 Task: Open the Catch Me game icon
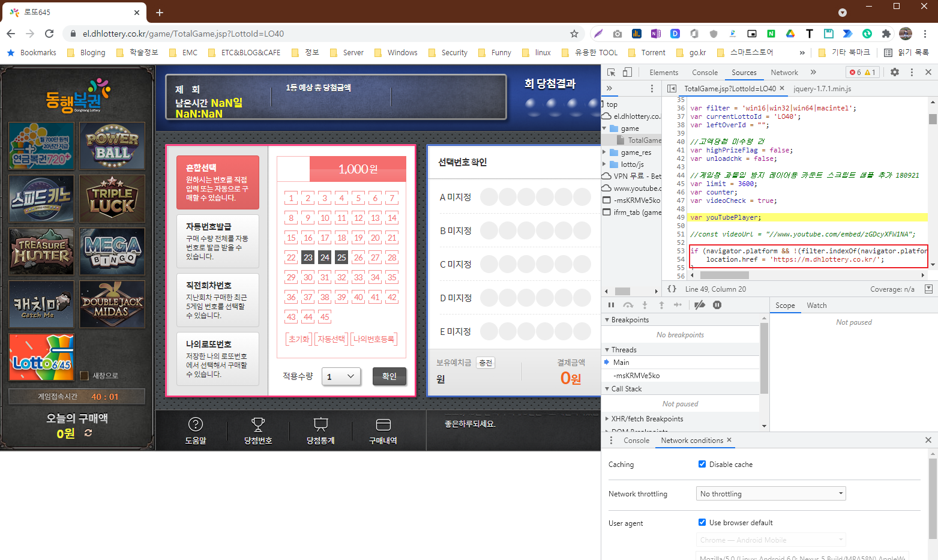tap(41, 304)
